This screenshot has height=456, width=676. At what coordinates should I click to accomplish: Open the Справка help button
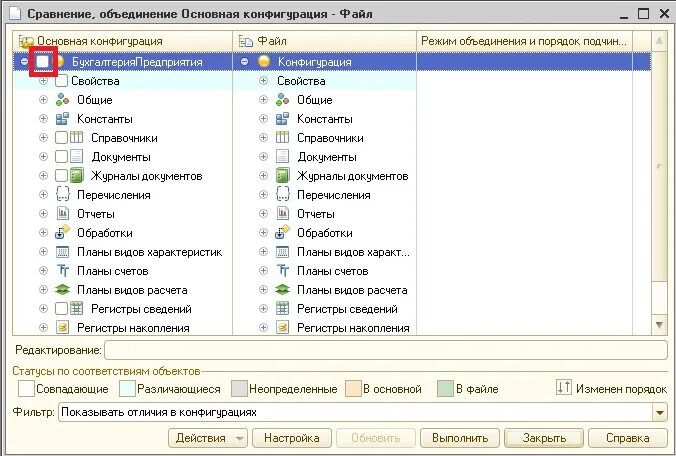click(x=628, y=438)
